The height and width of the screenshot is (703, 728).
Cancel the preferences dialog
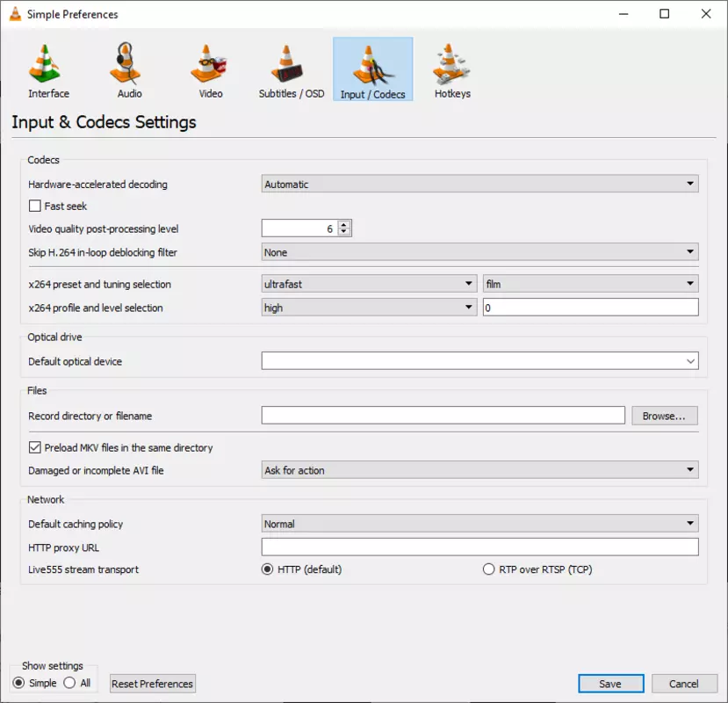point(684,684)
